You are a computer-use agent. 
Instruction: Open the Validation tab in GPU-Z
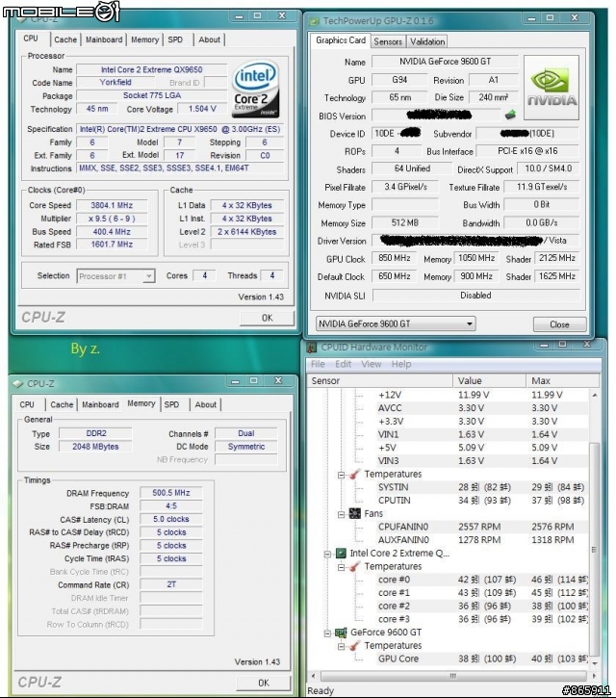click(x=427, y=41)
